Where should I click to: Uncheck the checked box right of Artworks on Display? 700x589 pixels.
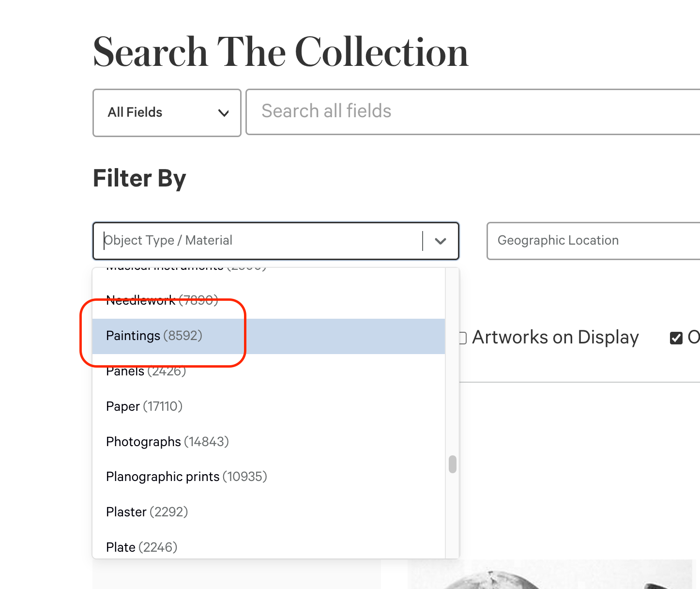676,338
